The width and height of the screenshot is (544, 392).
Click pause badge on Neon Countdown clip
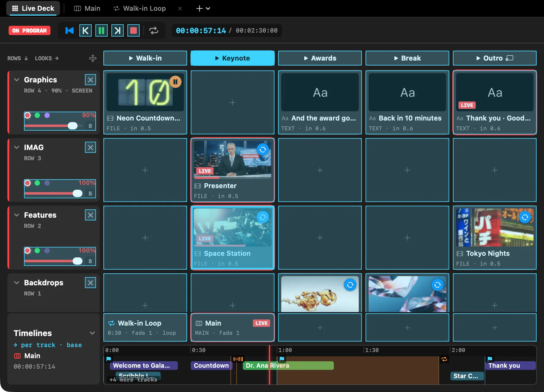[x=175, y=82]
